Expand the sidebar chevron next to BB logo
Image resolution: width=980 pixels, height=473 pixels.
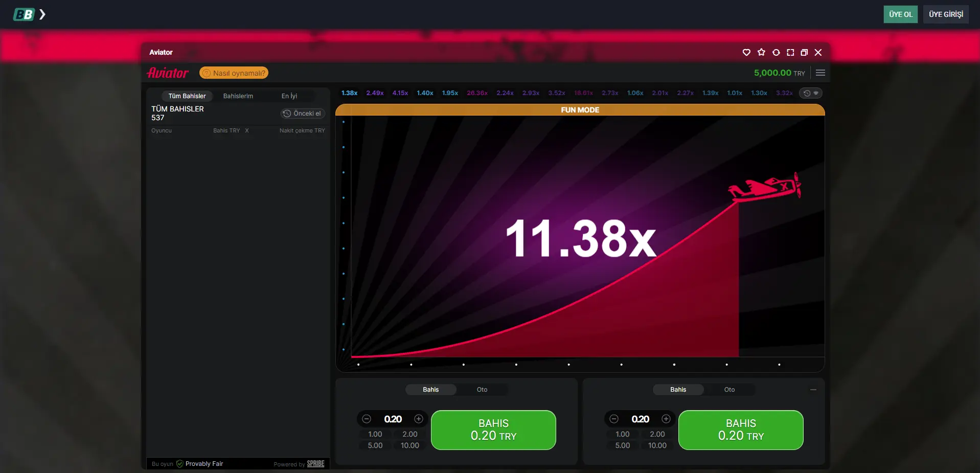(42, 14)
